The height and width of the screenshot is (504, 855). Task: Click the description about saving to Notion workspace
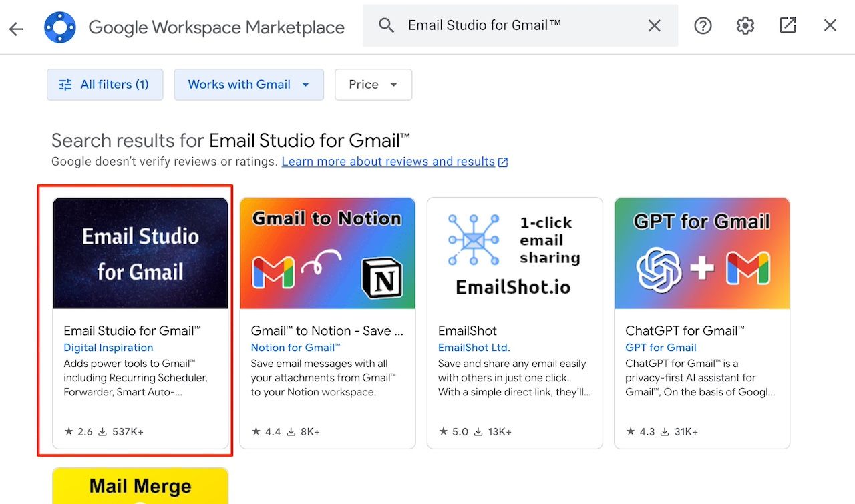[x=323, y=378]
